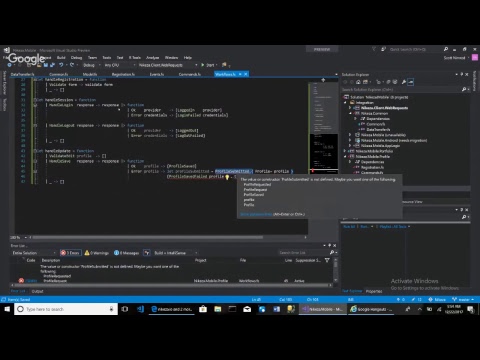Screen dimensions: 480x360
Task: Open the Debug menu
Action: pos(76,58)
